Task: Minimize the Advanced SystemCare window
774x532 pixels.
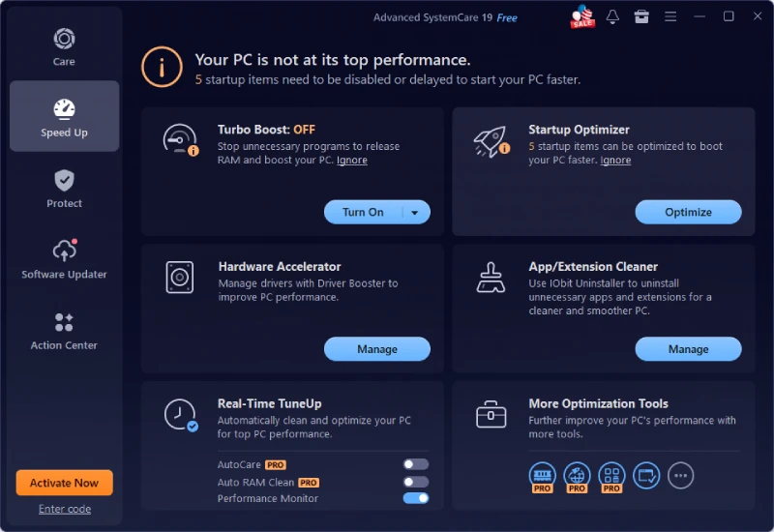Action: pyautogui.click(x=700, y=16)
